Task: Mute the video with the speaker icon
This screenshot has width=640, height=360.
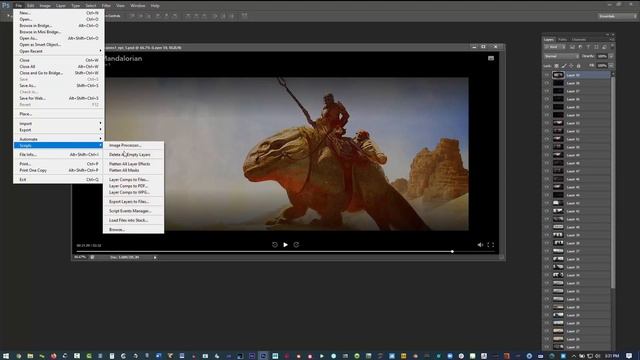Action: tap(480, 244)
